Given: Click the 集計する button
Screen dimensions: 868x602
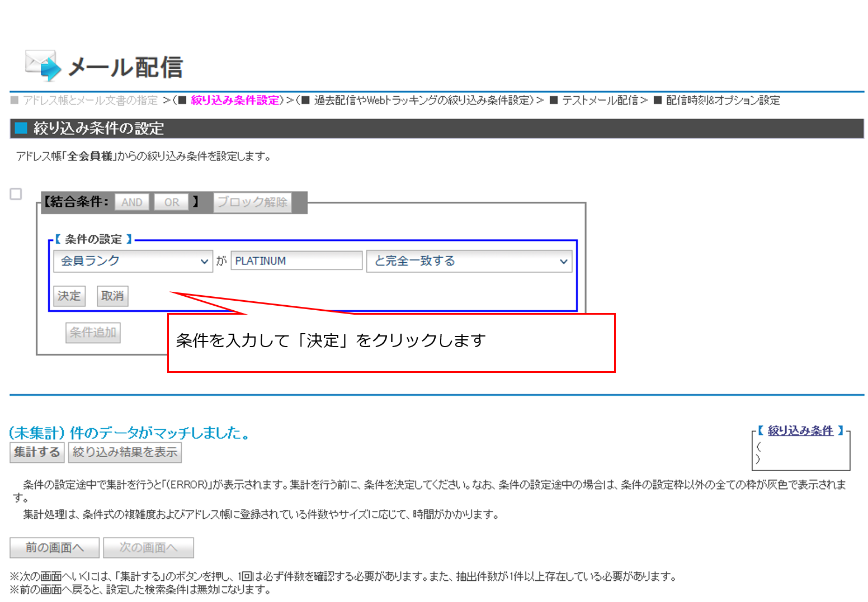Looking at the screenshot, I should (x=37, y=452).
